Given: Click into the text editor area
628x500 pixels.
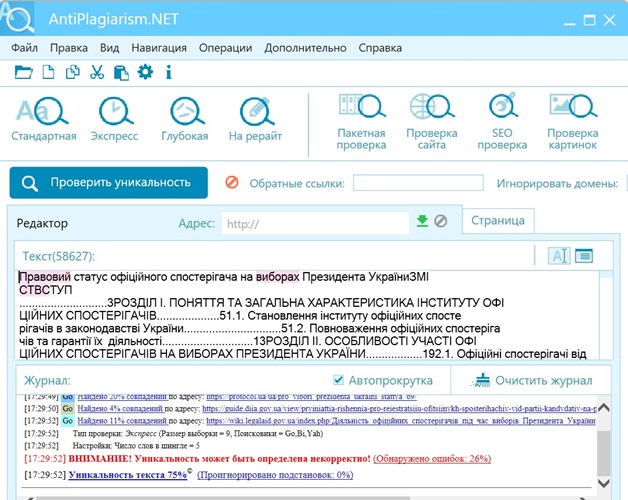Looking at the screenshot, I should (x=306, y=315).
